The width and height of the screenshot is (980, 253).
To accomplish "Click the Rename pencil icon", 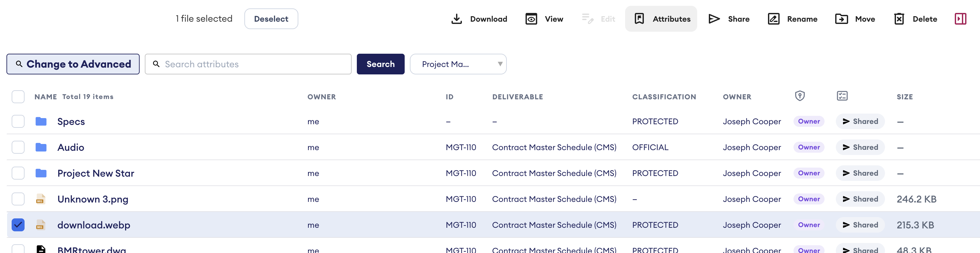I will pos(773,19).
